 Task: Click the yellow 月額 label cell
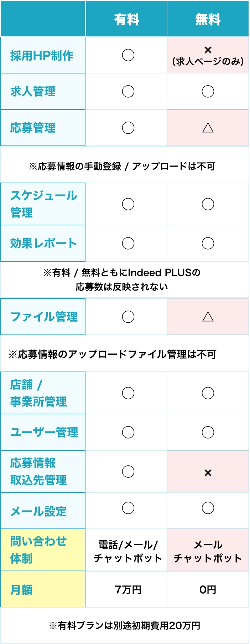pos(43,589)
